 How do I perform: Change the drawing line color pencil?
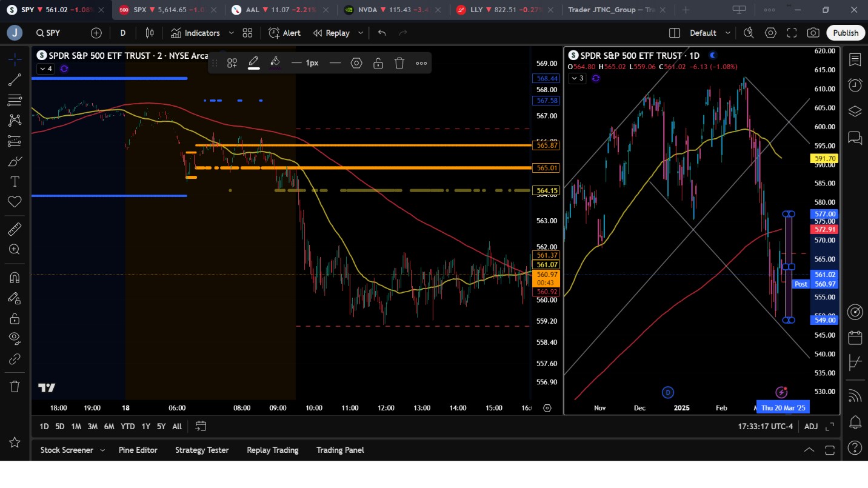pos(253,62)
